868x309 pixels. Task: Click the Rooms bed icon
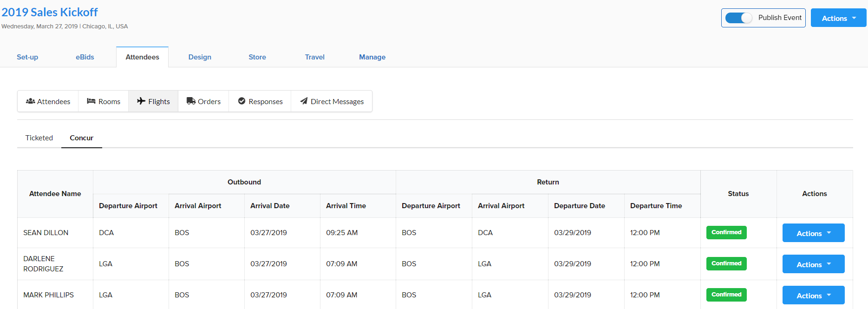pyautogui.click(x=91, y=101)
